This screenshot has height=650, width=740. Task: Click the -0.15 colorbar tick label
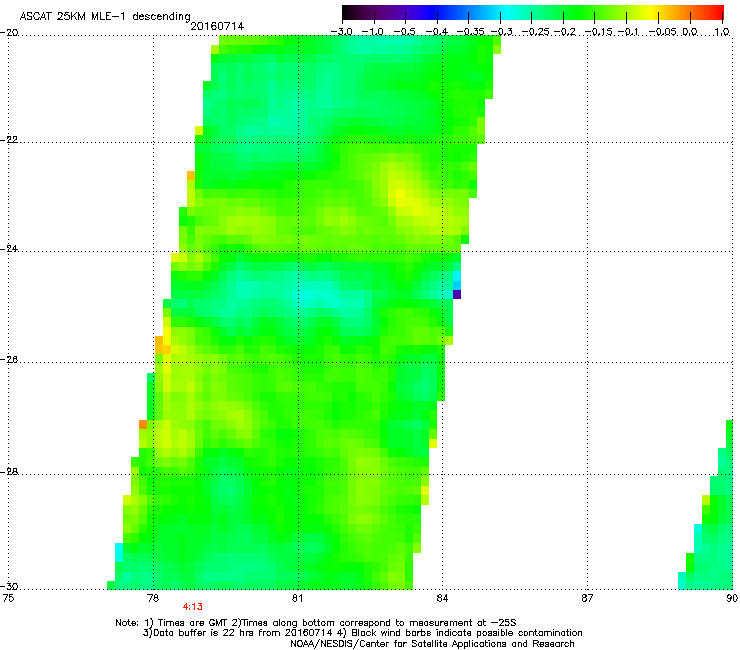pos(597,32)
